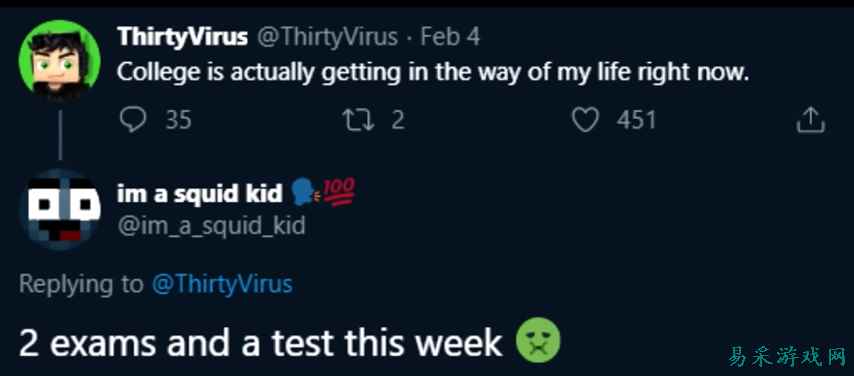Screen dimensions: 854x376
Task: Click the 35 replies count
Action: [179, 120]
